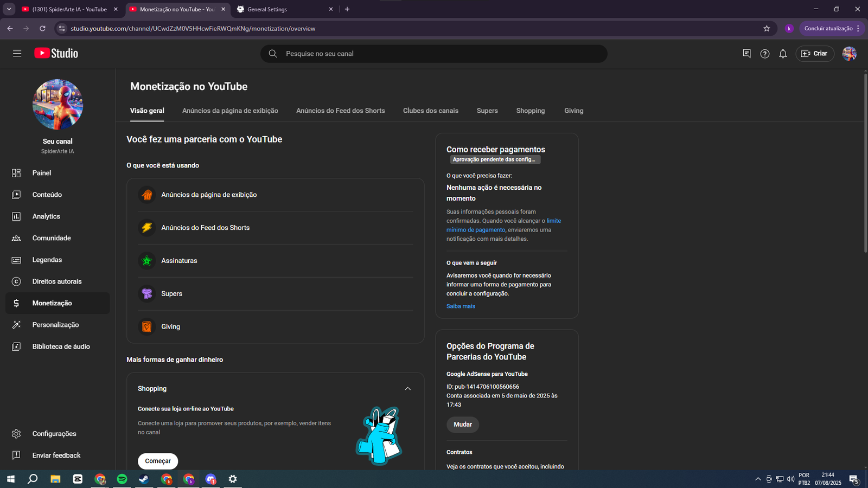
Task: Click the Criar button
Action: point(815,54)
